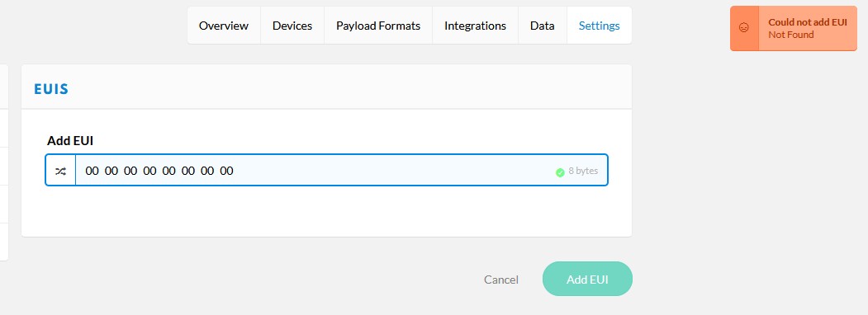The height and width of the screenshot is (315, 868).
Task: Click the green checkmark validity icon
Action: tap(560, 172)
